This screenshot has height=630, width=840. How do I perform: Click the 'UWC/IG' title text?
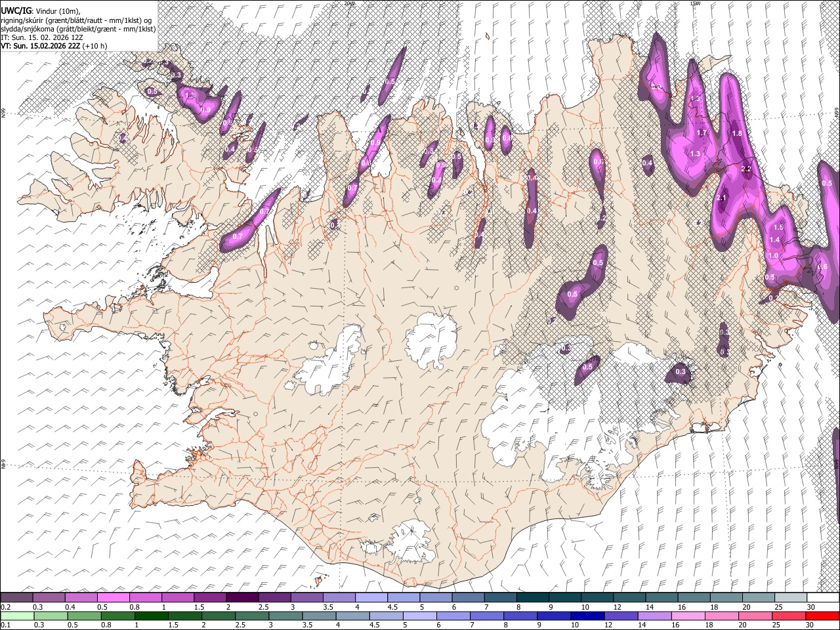click(x=16, y=10)
